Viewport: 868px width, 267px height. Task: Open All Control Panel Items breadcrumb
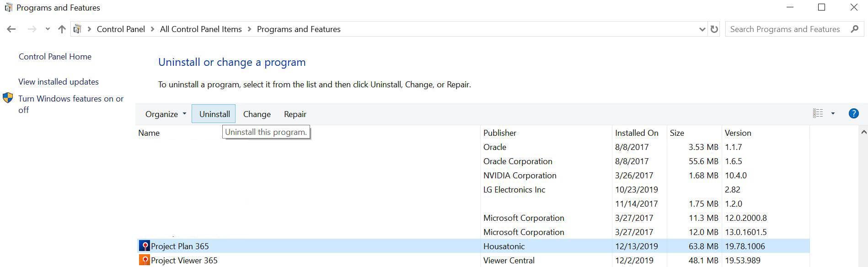tap(201, 29)
